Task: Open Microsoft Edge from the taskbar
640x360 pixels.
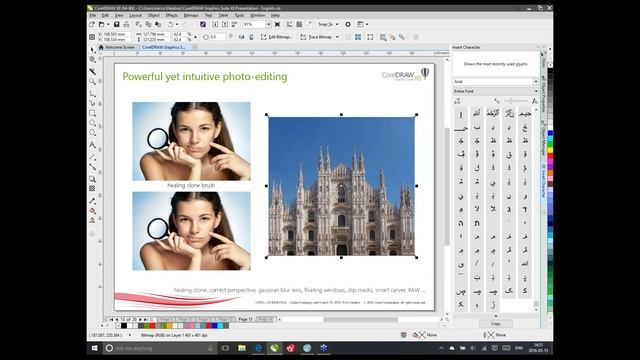Action: pos(258,348)
